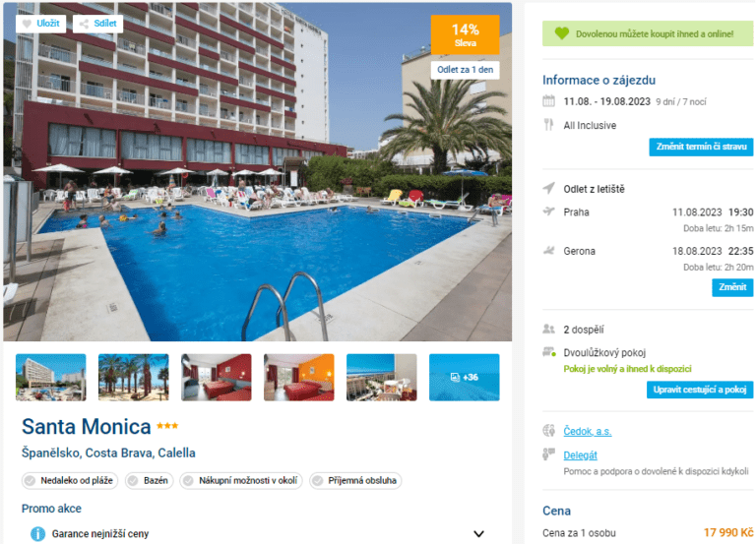The height and width of the screenshot is (544, 756).
Task: Open Upravit cestující a pokoj options
Action: click(x=700, y=390)
